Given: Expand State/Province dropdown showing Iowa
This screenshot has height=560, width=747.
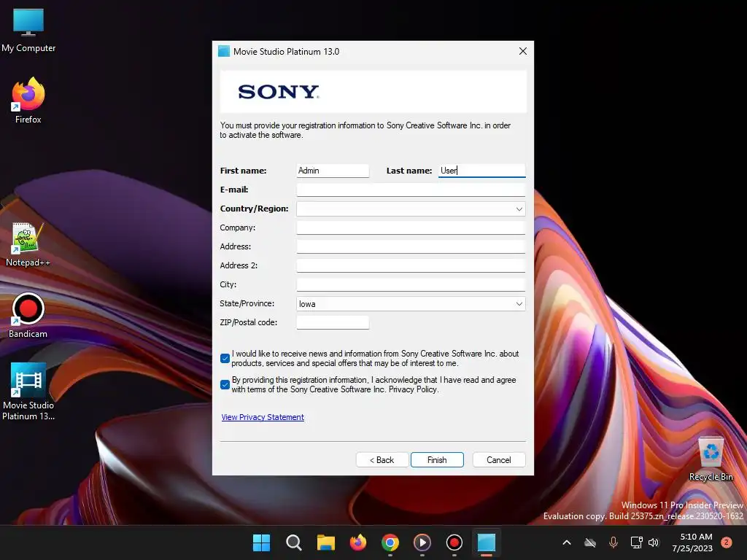Looking at the screenshot, I should [x=519, y=304].
